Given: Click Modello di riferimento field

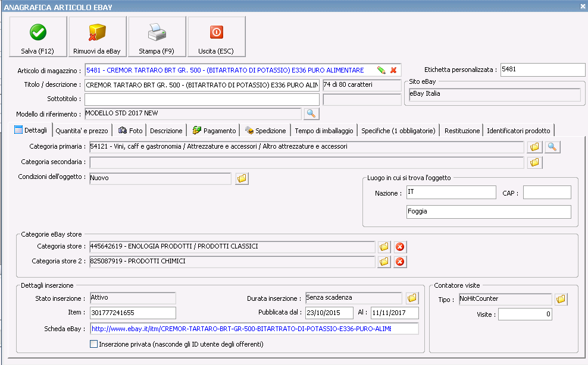Looking at the screenshot, I should pyautogui.click(x=193, y=114).
